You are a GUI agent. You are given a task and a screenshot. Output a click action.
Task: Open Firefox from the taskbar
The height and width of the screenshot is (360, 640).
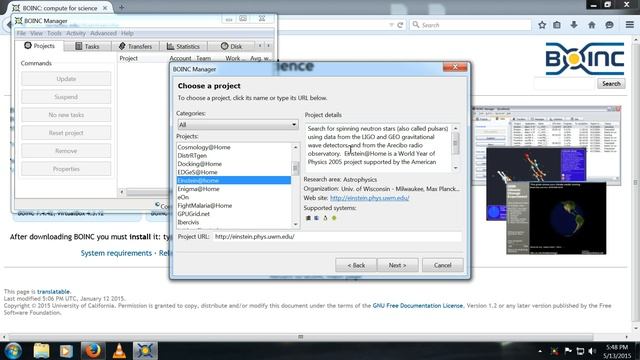click(x=93, y=351)
